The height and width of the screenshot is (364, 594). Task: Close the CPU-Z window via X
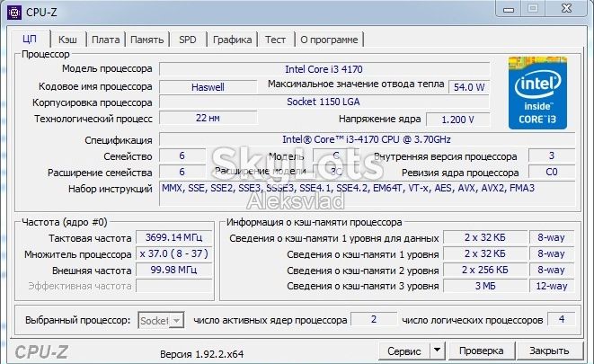[x=566, y=8]
